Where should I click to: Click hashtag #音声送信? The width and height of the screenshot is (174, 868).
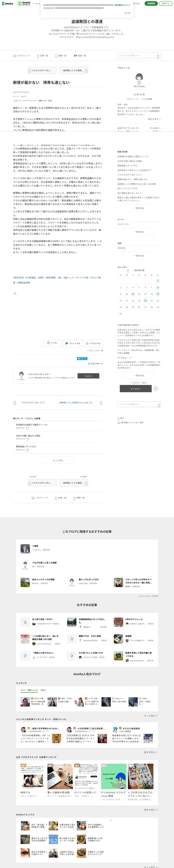click(x=19, y=278)
